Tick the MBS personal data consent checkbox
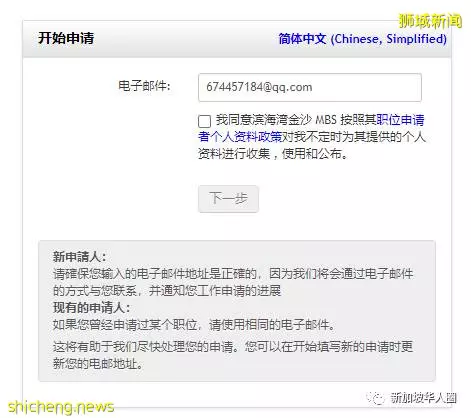471x418 pixels. [x=204, y=121]
